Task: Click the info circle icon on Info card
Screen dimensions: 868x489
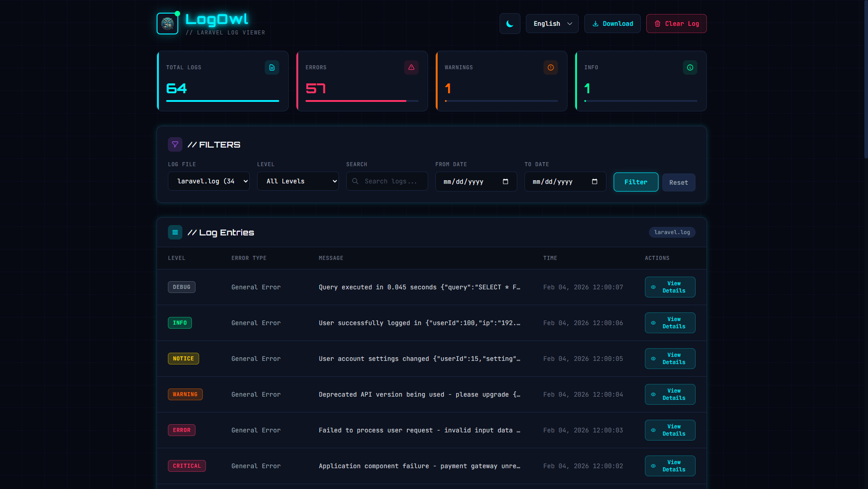Action: [x=690, y=67]
